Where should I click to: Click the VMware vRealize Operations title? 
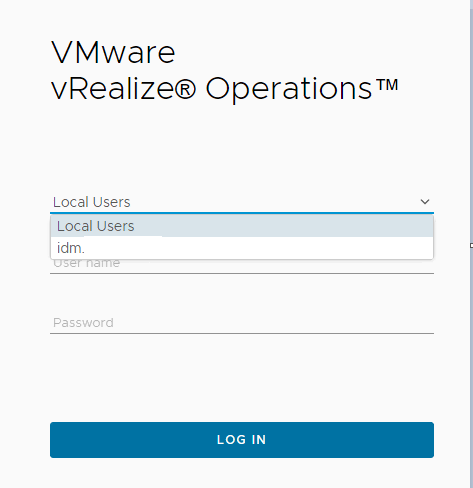click(224, 71)
